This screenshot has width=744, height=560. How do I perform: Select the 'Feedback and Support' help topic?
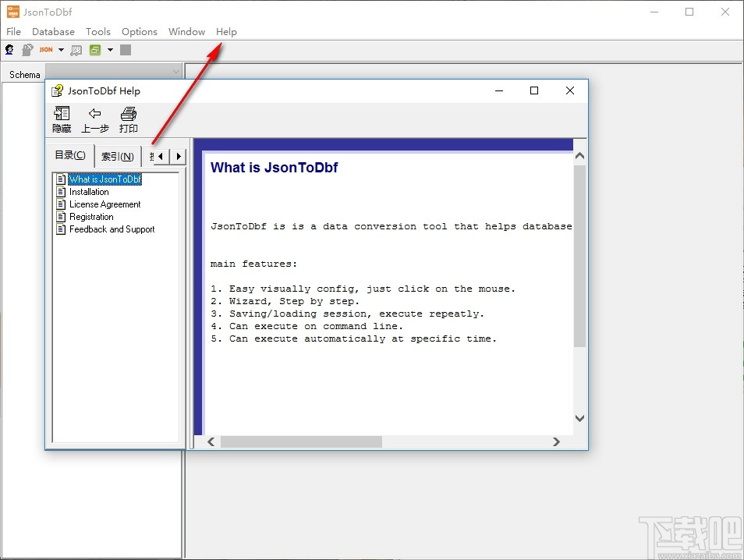pos(112,229)
